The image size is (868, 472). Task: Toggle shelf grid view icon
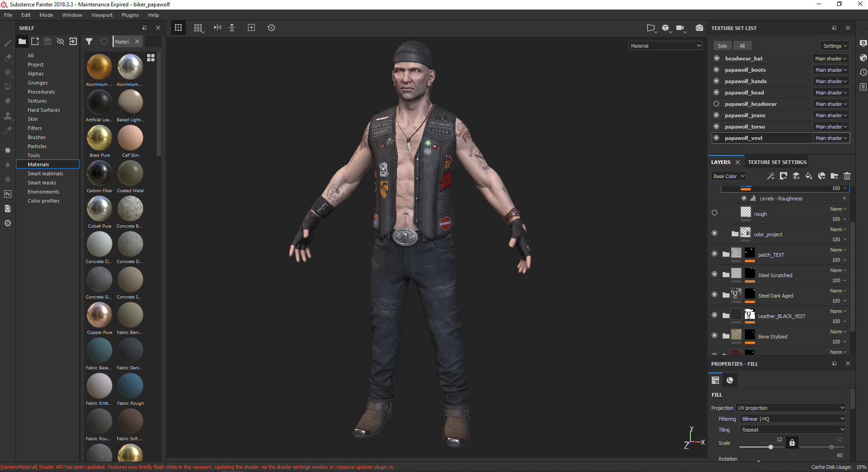coord(151,58)
